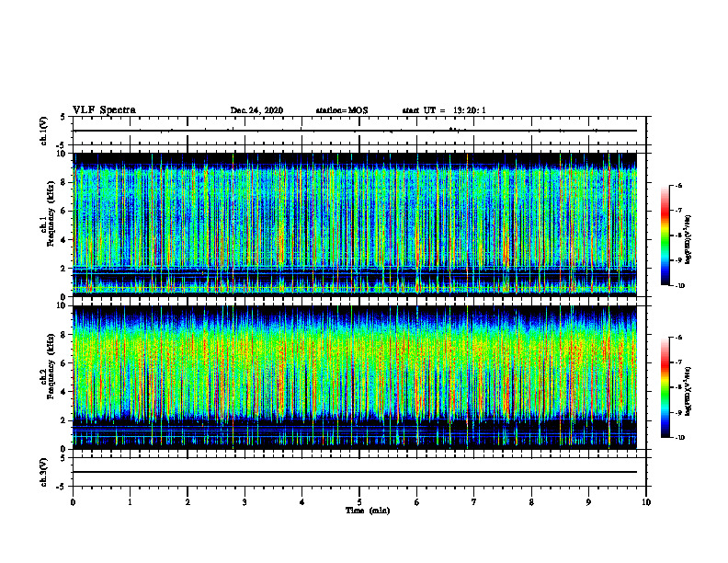Click the log PSD label beside ch.1 colorbar
This screenshot has height=563, width=728.
688,239
